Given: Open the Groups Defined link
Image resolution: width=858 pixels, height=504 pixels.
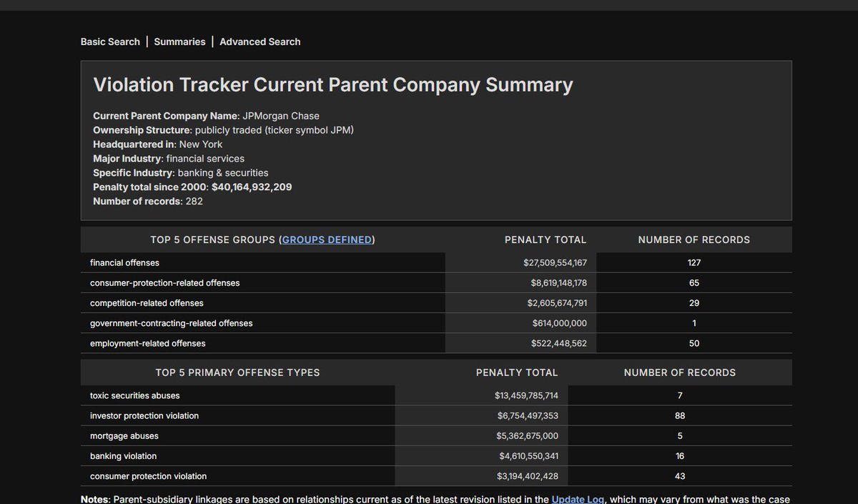Looking at the screenshot, I should pos(327,239).
